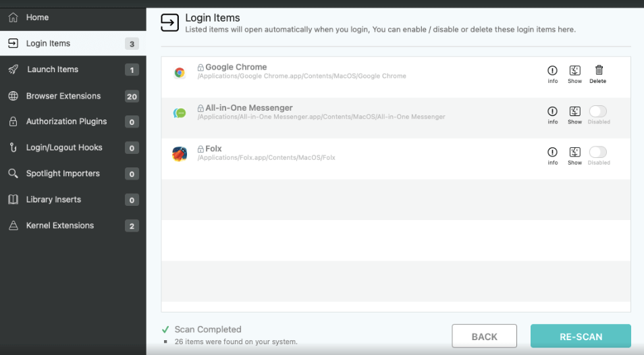Delete the Google Chrome login item
This screenshot has height=355, width=644.
click(x=598, y=70)
